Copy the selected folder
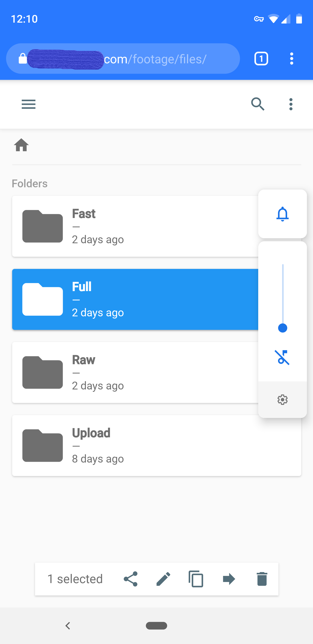The height and width of the screenshot is (644, 313). point(196,579)
